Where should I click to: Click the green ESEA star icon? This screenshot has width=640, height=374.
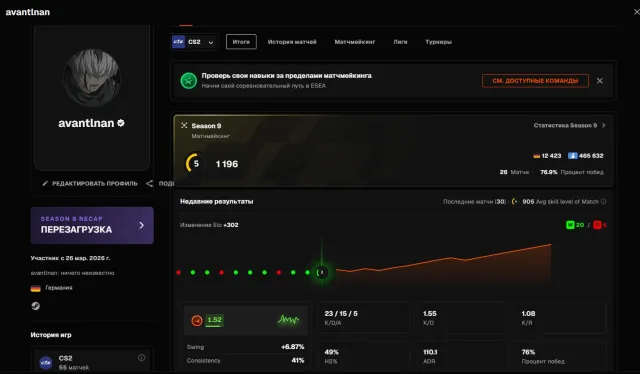189,81
